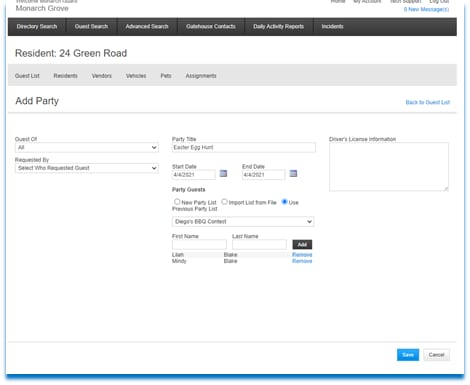Select the Import List from File option
Viewport: 470px width, 385px height.
[x=224, y=202]
